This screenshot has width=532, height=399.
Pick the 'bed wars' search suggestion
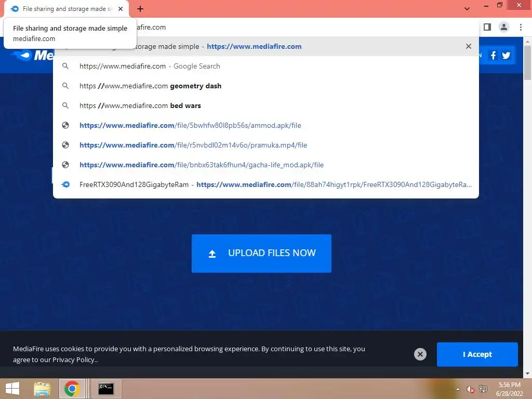[266, 105]
